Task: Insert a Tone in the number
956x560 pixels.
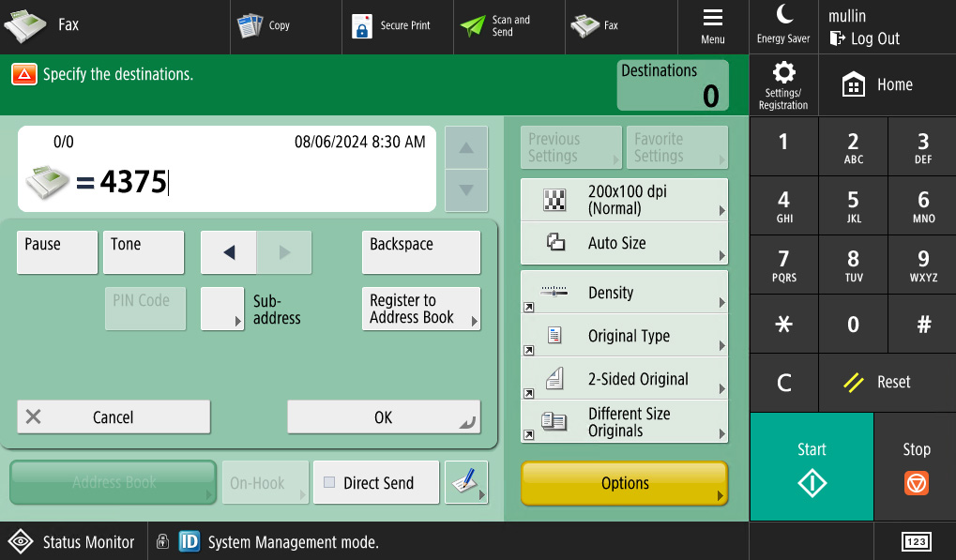Action: pos(144,251)
